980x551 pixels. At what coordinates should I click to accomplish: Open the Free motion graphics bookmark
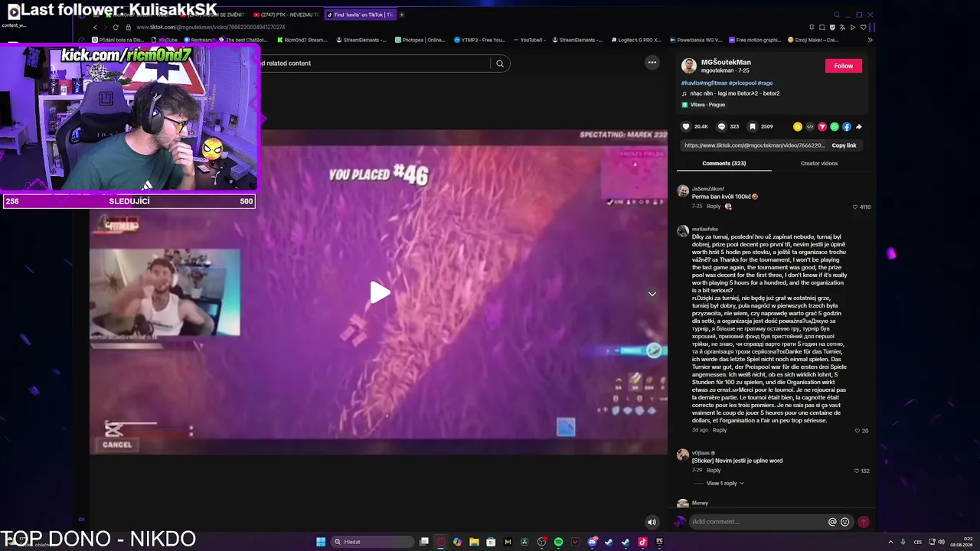coord(754,40)
